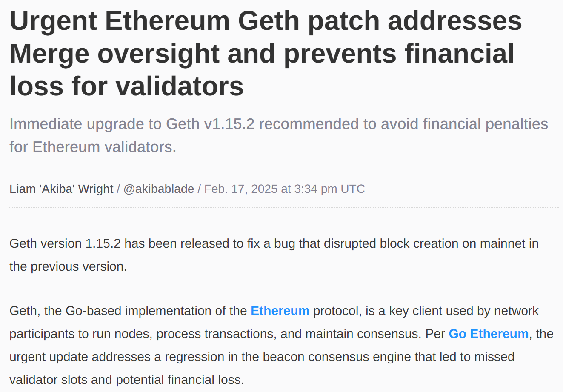563x392 pixels.
Task: Click "financial penalties" in the subtitle
Action: point(485,124)
